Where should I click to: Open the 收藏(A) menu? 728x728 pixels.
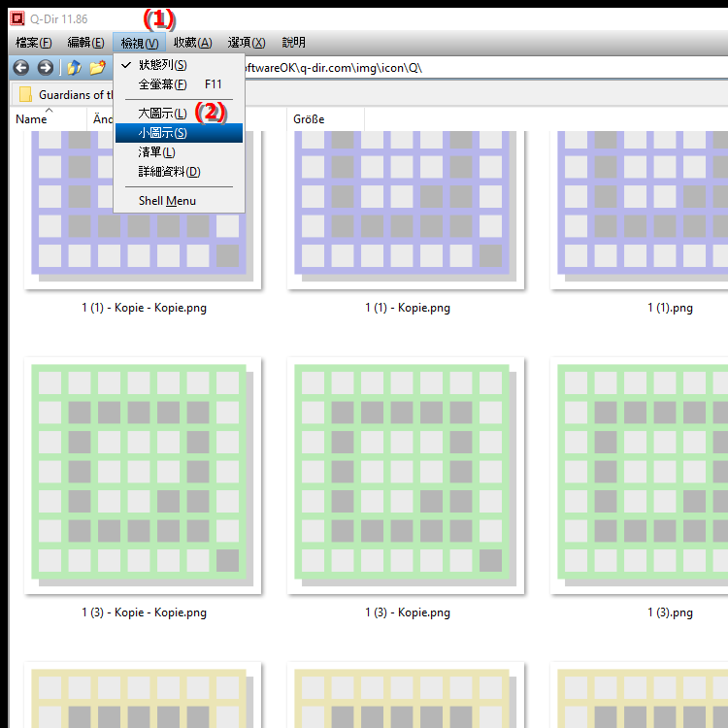click(193, 43)
